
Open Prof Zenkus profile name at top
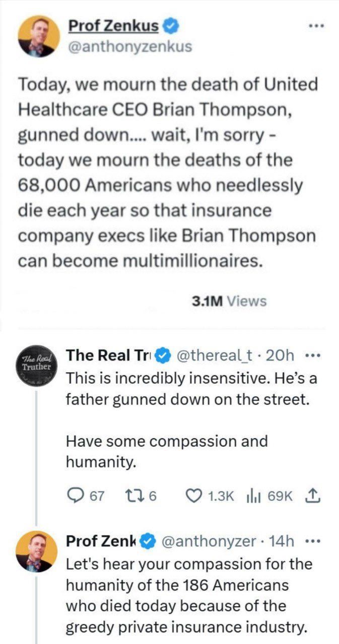(113, 25)
